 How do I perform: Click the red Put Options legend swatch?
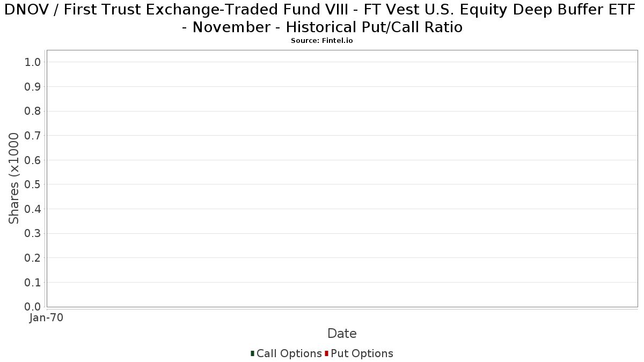click(x=326, y=353)
